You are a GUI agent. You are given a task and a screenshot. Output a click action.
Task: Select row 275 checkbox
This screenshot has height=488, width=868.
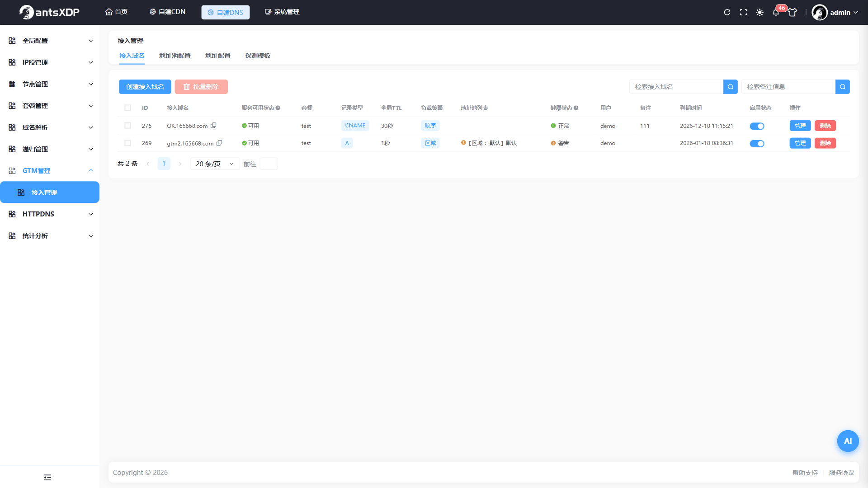(127, 126)
